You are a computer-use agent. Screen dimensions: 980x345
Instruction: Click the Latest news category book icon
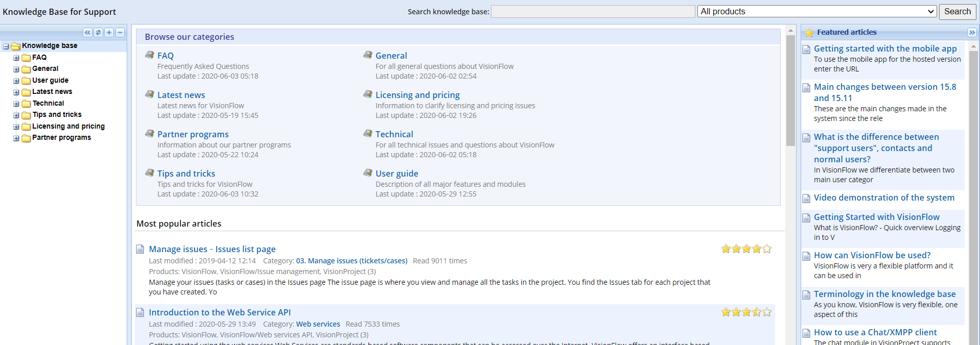(150, 94)
